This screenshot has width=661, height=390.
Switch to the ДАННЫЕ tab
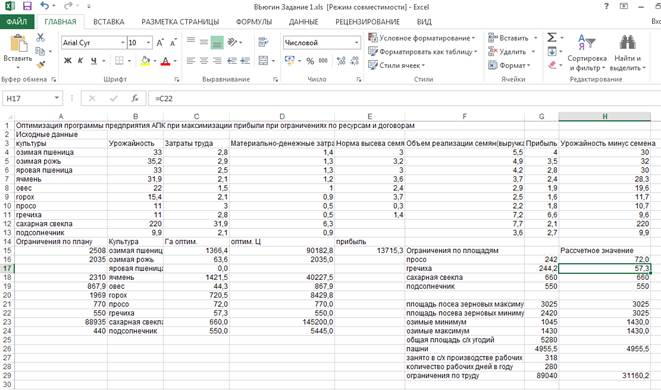[x=304, y=22]
